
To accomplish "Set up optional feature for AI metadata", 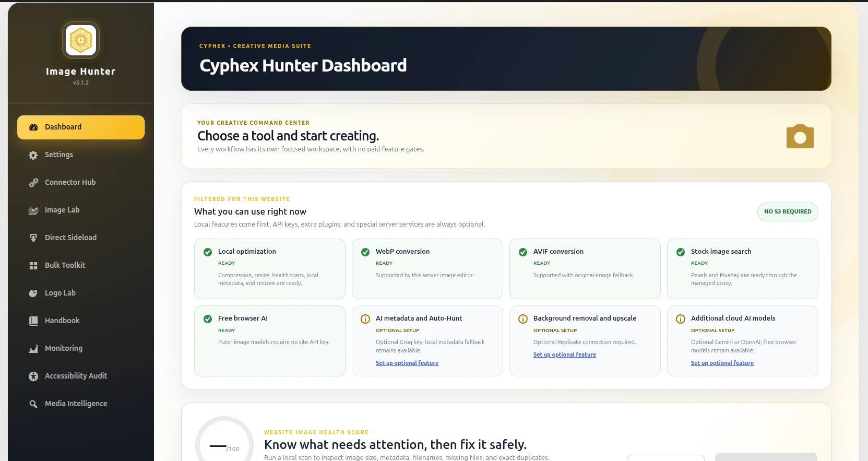I will click(x=407, y=363).
